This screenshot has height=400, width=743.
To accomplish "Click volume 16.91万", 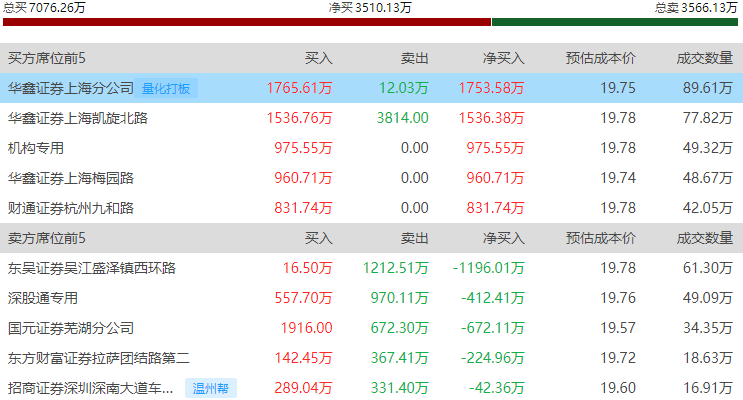I will 708,388.
